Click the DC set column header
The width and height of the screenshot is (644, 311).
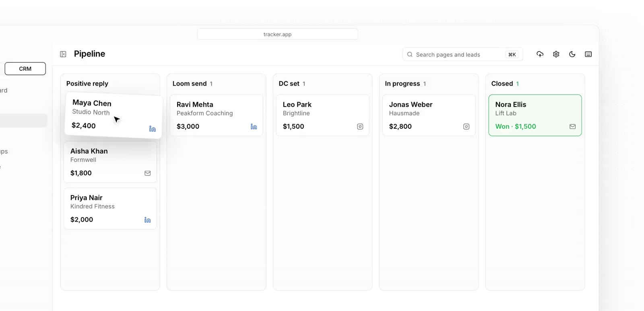coord(289,84)
